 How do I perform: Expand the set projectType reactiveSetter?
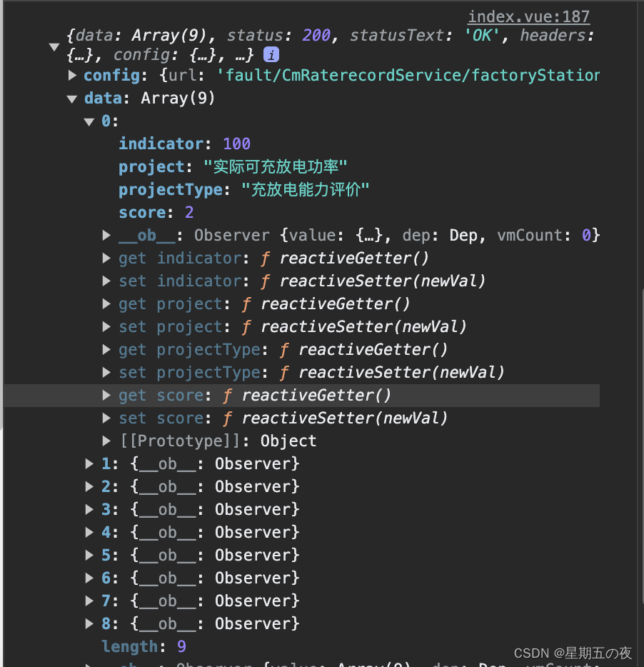coord(106,372)
